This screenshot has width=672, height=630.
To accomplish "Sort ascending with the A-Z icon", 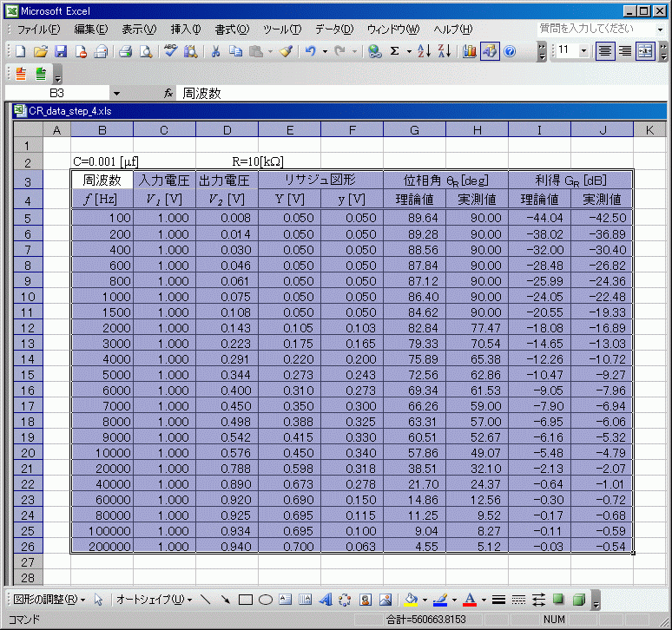I will pyautogui.click(x=425, y=51).
